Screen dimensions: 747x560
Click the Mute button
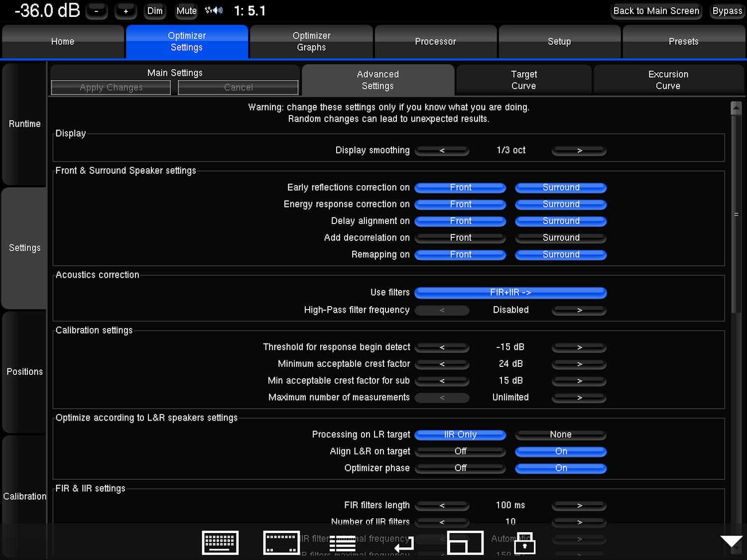tap(186, 11)
